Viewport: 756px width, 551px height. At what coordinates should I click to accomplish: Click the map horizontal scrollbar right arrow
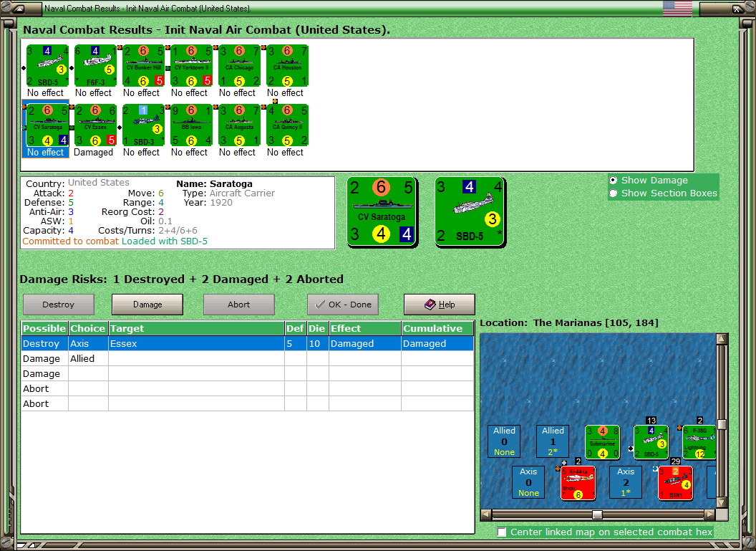[709, 514]
